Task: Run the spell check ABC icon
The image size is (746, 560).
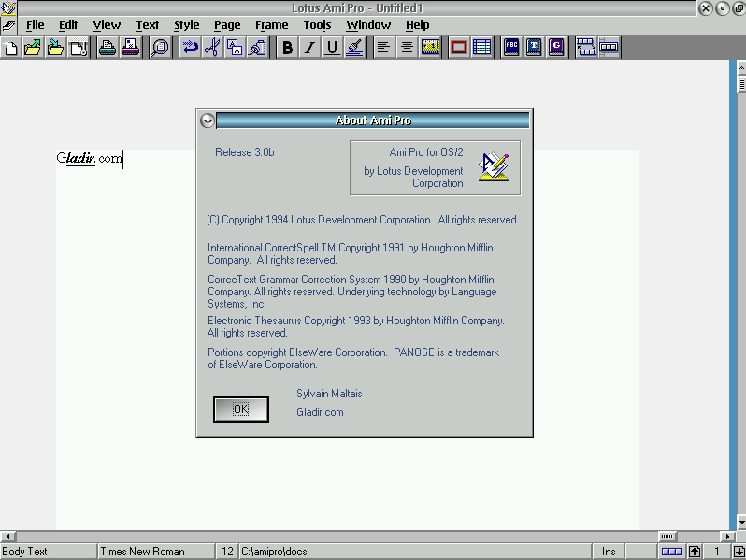Action: pos(511,48)
